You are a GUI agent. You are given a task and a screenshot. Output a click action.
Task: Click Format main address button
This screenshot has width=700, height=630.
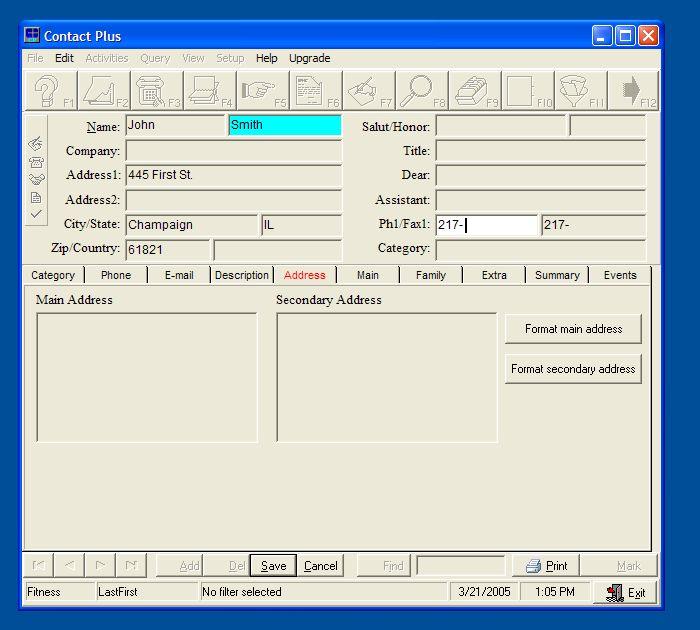pos(573,329)
